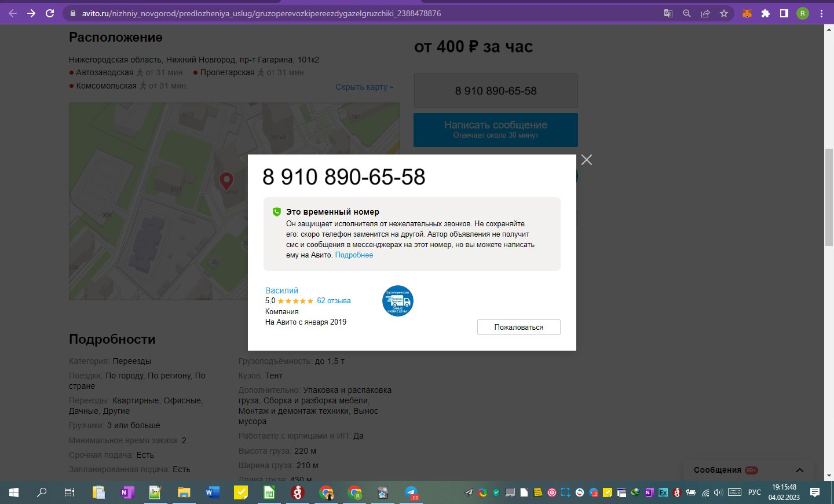View the 62 отзыва reviews
The image size is (834, 504).
[x=334, y=301]
